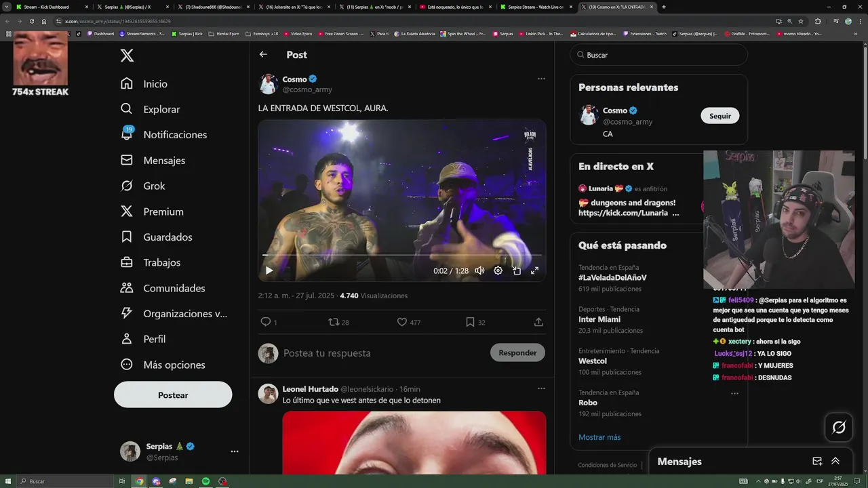Share Cosmo's post icon
Screen dimensions: 868x488
point(538,322)
